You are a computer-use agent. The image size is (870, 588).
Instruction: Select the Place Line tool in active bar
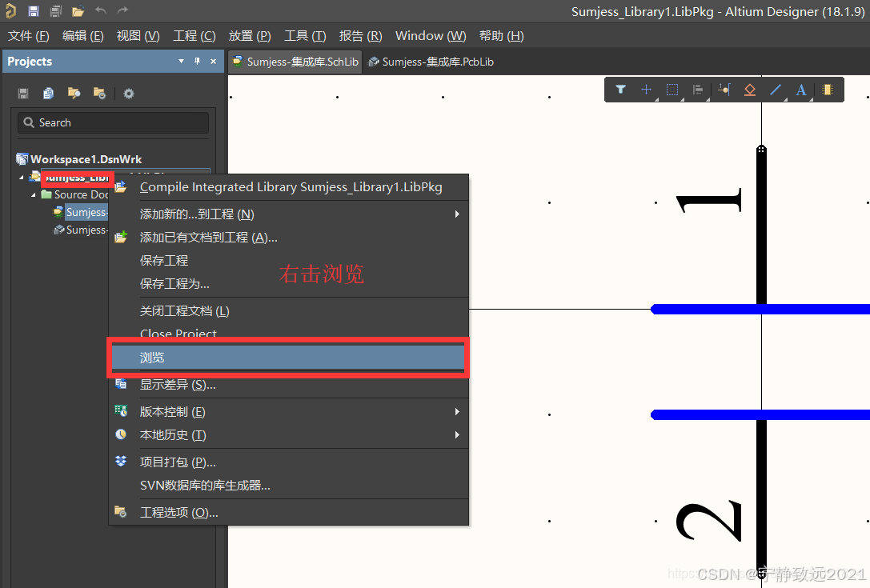[x=776, y=90]
